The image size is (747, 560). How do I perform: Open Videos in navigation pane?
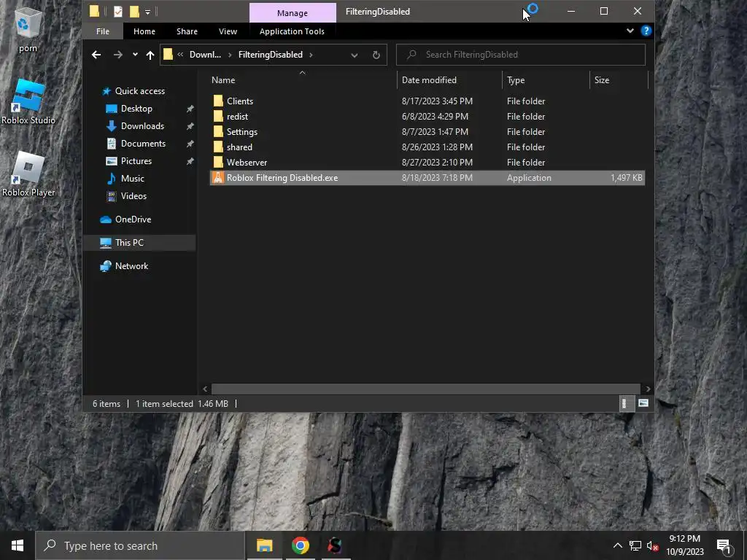tap(133, 196)
